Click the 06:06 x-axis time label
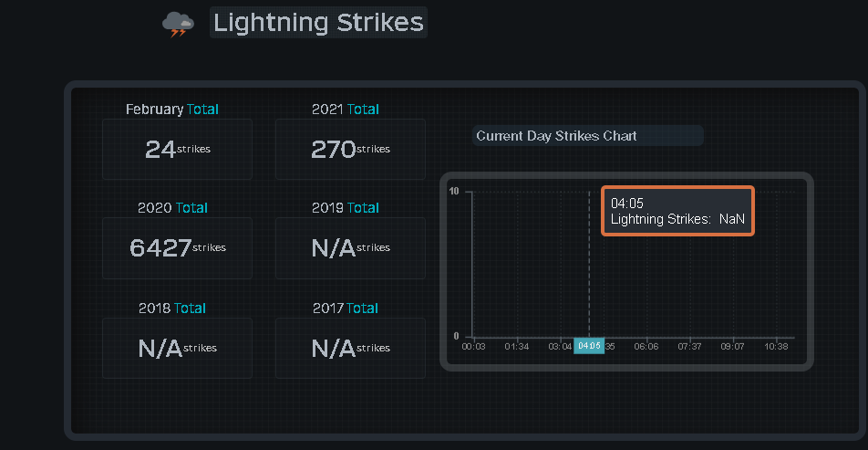The image size is (868, 450). click(x=646, y=346)
